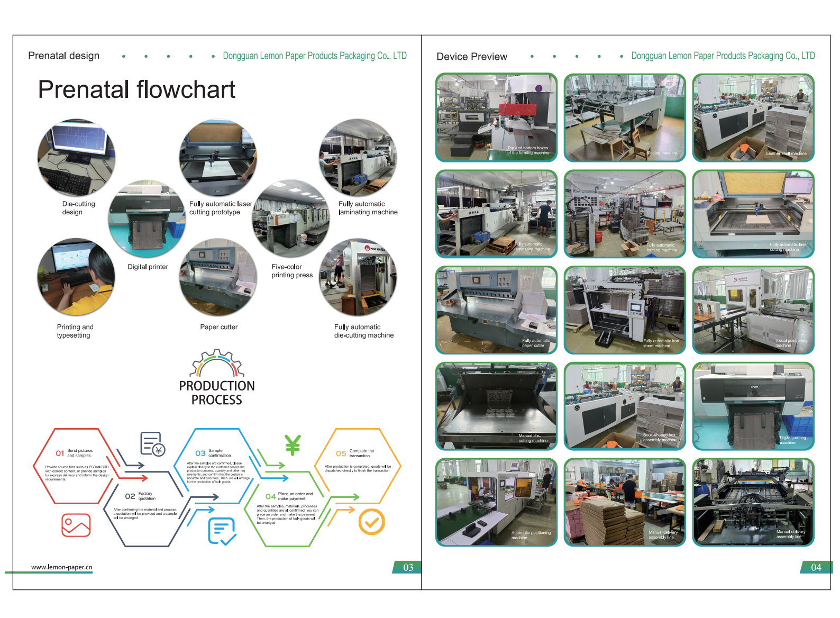Click the Prenatal flowchart heading
The width and height of the screenshot is (840, 618).
pyautogui.click(x=136, y=89)
